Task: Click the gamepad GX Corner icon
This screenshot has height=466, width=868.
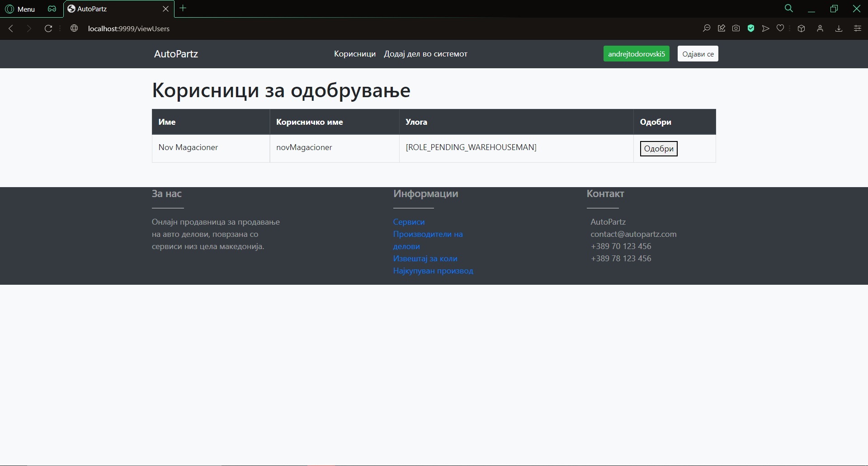Action: click(x=52, y=9)
